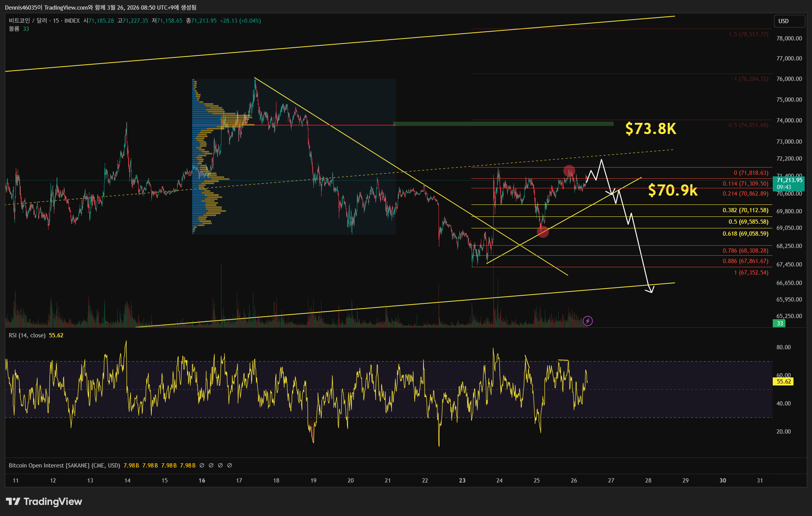Click the 20.00 RSI scale label
The height and width of the screenshot is (516, 812).
[784, 432]
